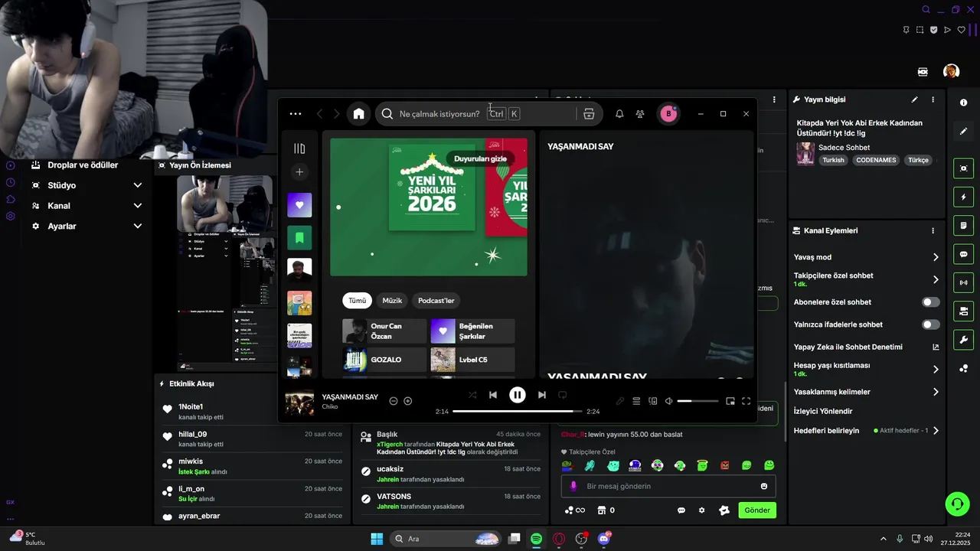980x551 pixels.
Task: Open Spotify three-dot menu
Action: coord(296,114)
